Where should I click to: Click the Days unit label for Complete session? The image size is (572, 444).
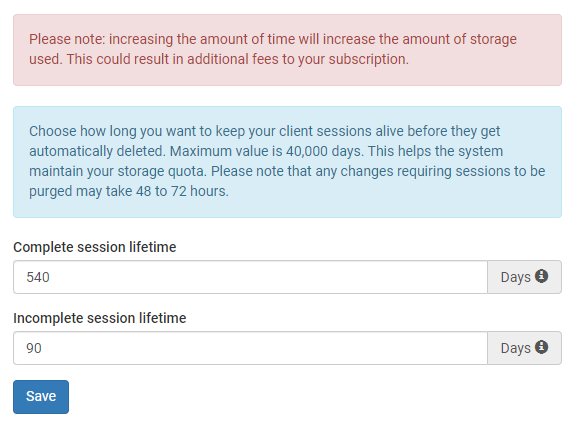click(x=515, y=277)
